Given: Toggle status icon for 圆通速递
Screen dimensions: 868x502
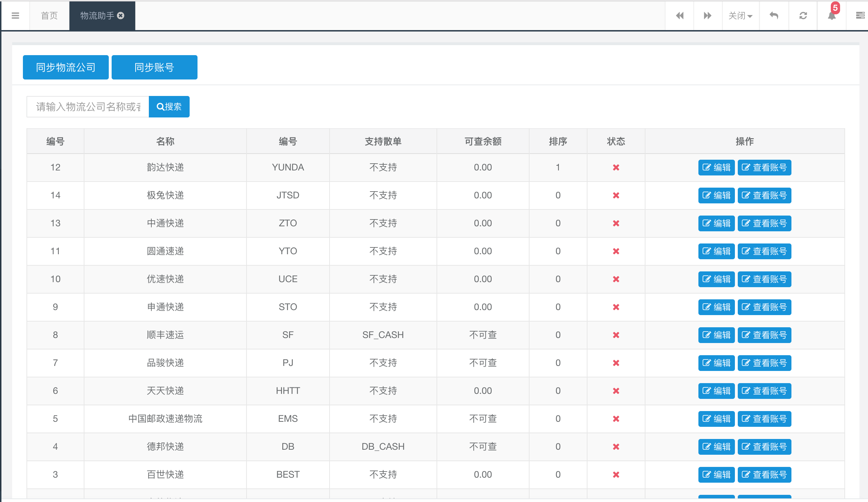Looking at the screenshot, I should pos(616,251).
